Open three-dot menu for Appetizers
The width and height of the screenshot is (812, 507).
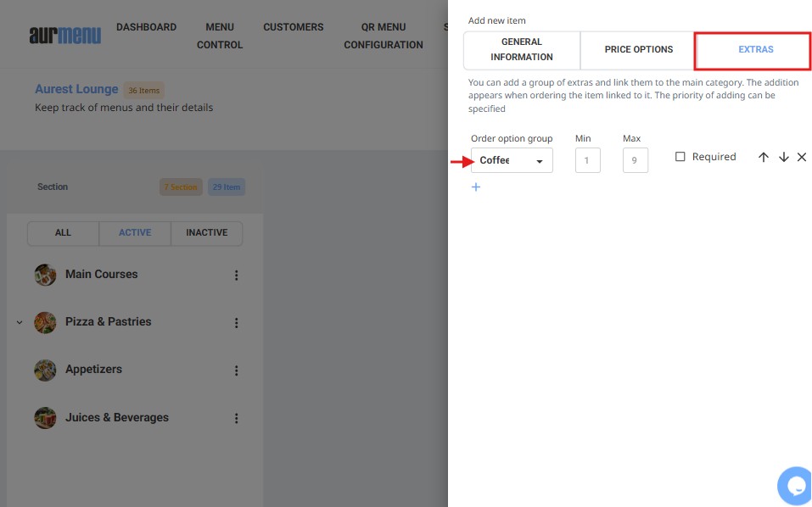[x=237, y=370]
